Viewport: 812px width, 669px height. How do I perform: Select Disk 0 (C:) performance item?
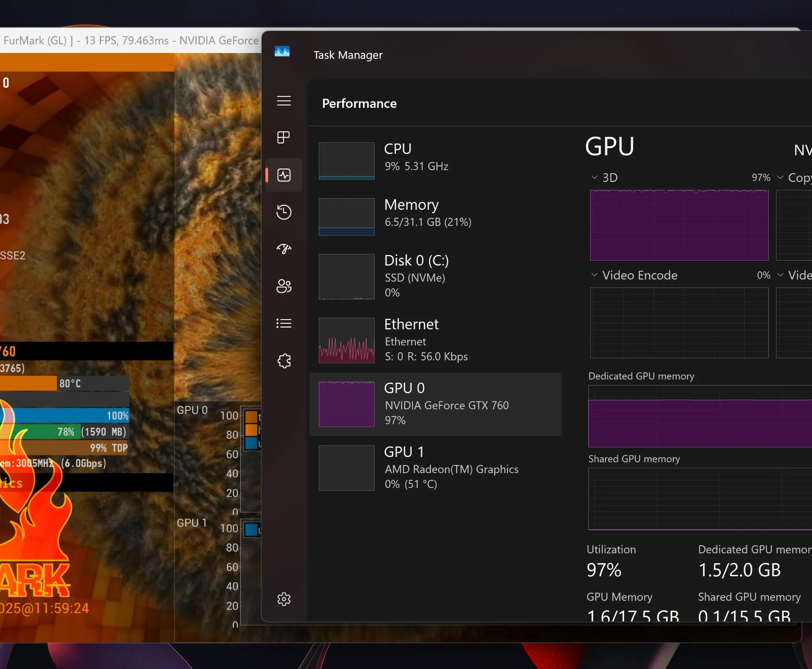[435, 276]
